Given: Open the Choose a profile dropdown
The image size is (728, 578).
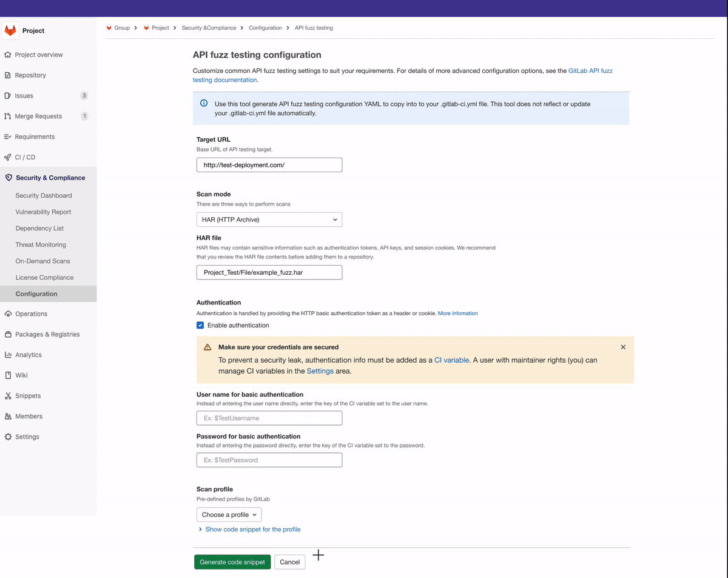Looking at the screenshot, I should [229, 515].
